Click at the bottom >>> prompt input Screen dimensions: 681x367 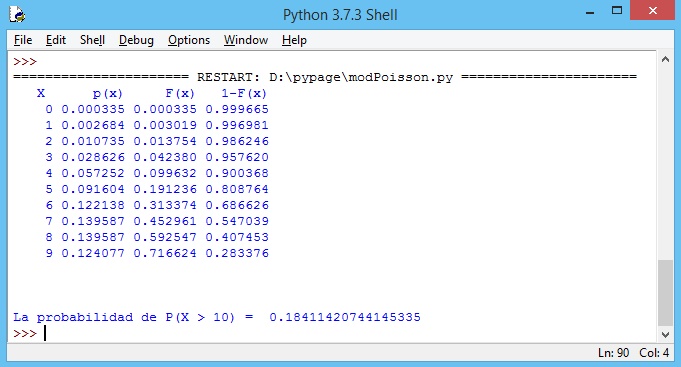coord(46,334)
